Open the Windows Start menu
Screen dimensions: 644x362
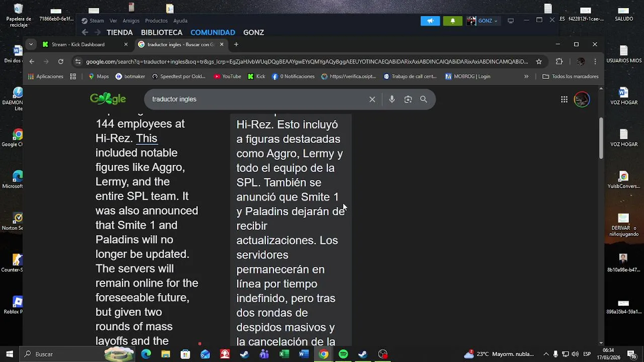point(10,354)
